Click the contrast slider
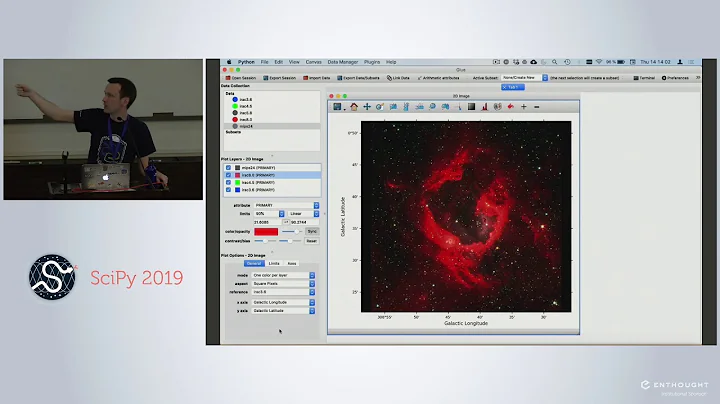This screenshot has width=720, height=404. pos(265,241)
